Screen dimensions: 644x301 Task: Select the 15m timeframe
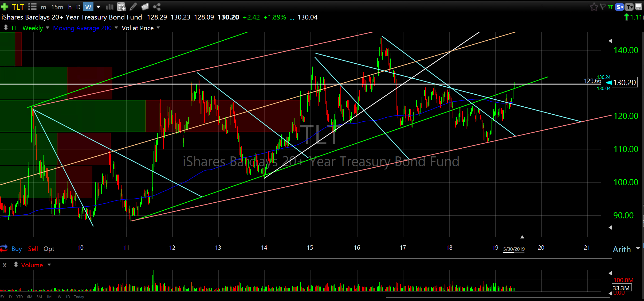click(57, 7)
